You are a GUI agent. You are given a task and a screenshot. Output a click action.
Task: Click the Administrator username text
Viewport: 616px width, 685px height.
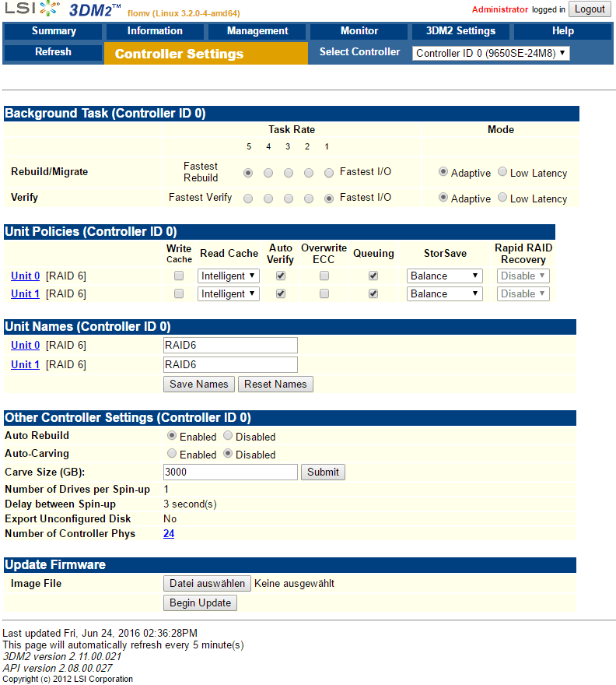[500, 9]
